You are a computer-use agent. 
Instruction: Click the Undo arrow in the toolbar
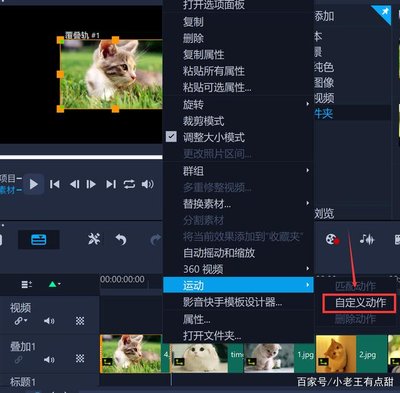pyautogui.click(x=121, y=239)
